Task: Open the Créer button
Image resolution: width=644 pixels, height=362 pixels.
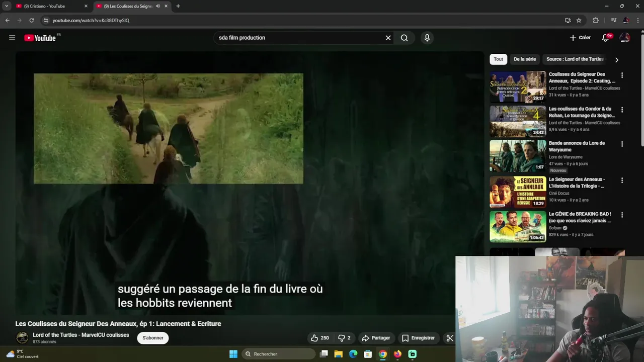Action: [x=580, y=38]
